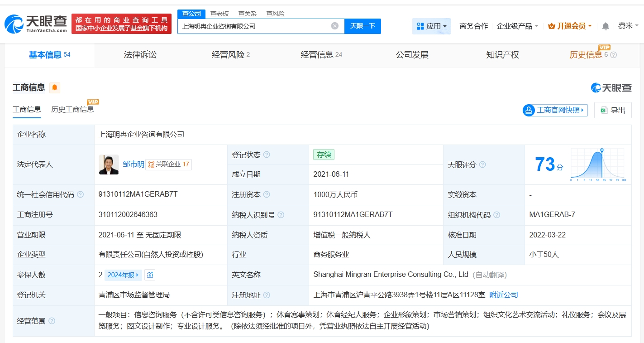Click help icon next to 登记状态
This screenshot has width=644, height=343.
[267, 155]
